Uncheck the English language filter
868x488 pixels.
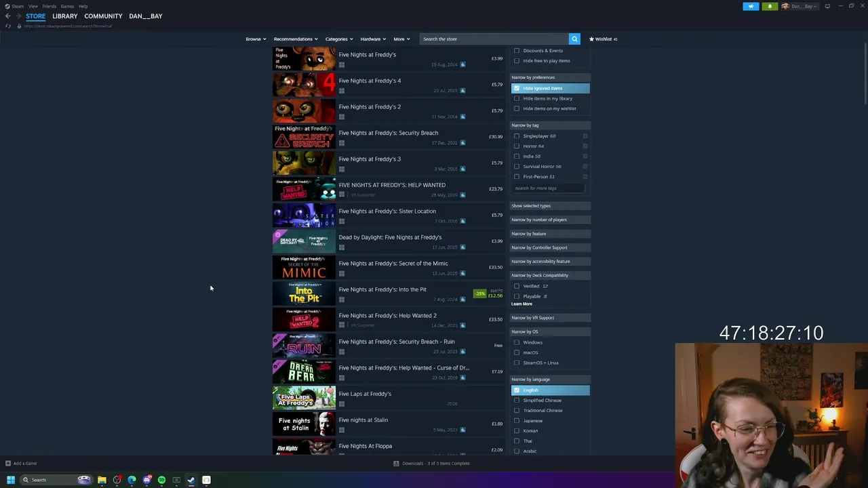tap(517, 390)
